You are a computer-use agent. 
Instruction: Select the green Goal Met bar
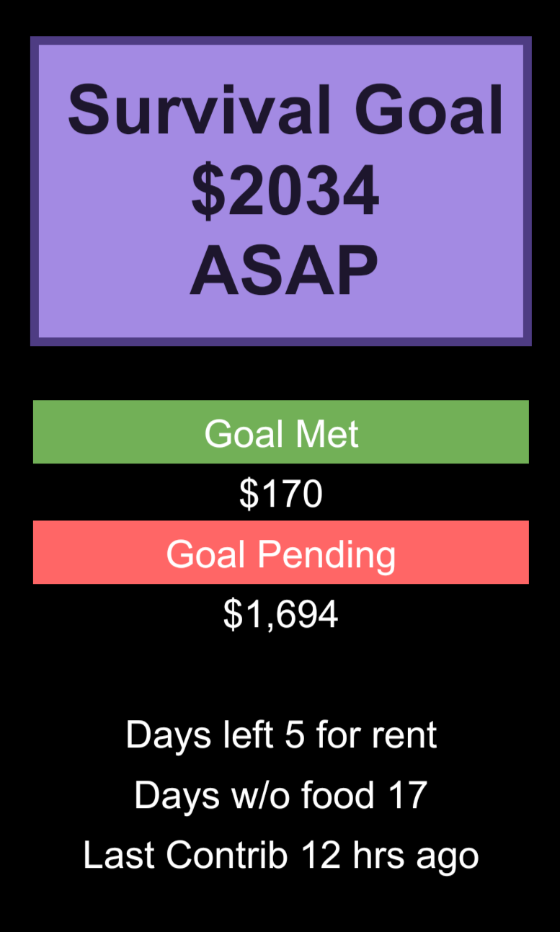coord(281,432)
